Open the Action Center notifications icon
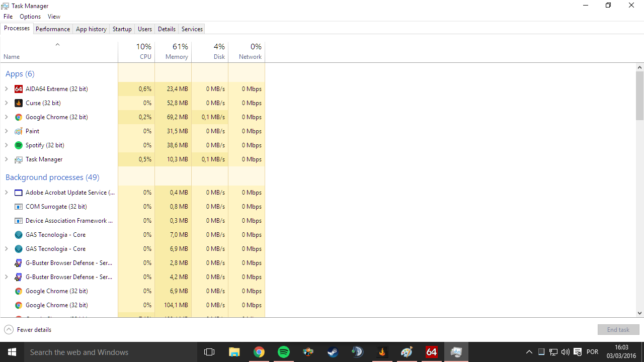Screen dimensions: 644x362 (x=578, y=352)
